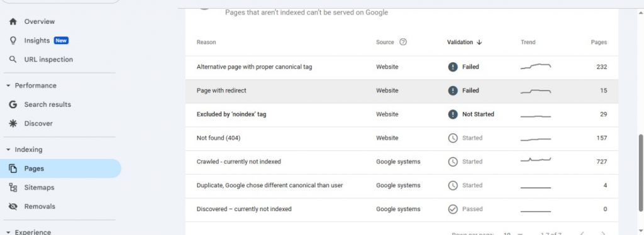Image resolution: width=644 pixels, height=235 pixels.
Task: Select the URL inspection magnifier icon
Action: [x=13, y=60]
